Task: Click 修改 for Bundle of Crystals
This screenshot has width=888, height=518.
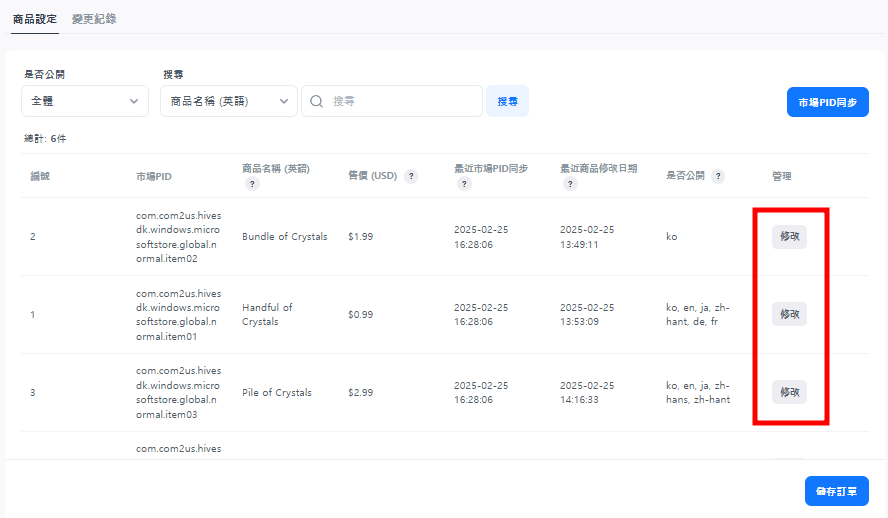Action: (x=789, y=237)
